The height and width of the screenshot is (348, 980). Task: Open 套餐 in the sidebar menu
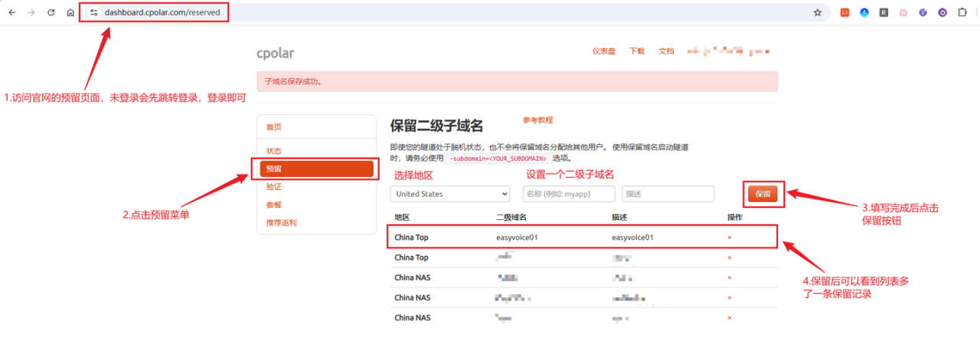point(273,205)
